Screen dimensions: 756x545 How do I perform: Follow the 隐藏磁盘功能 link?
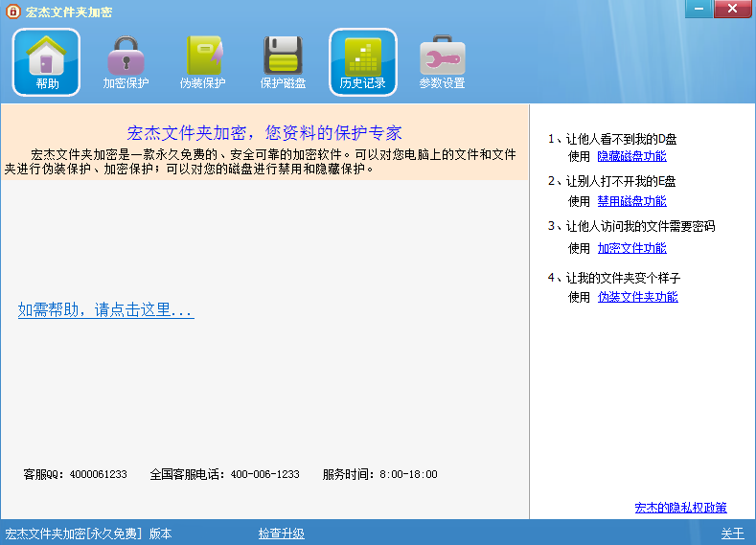[x=631, y=156]
